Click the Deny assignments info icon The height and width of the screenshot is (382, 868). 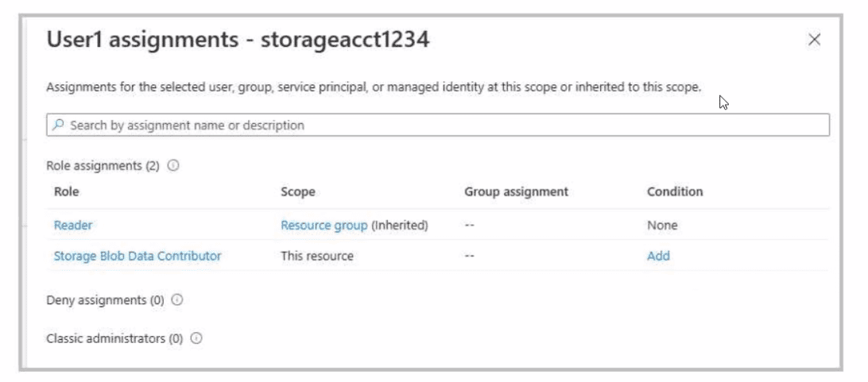tap(178, 301)
